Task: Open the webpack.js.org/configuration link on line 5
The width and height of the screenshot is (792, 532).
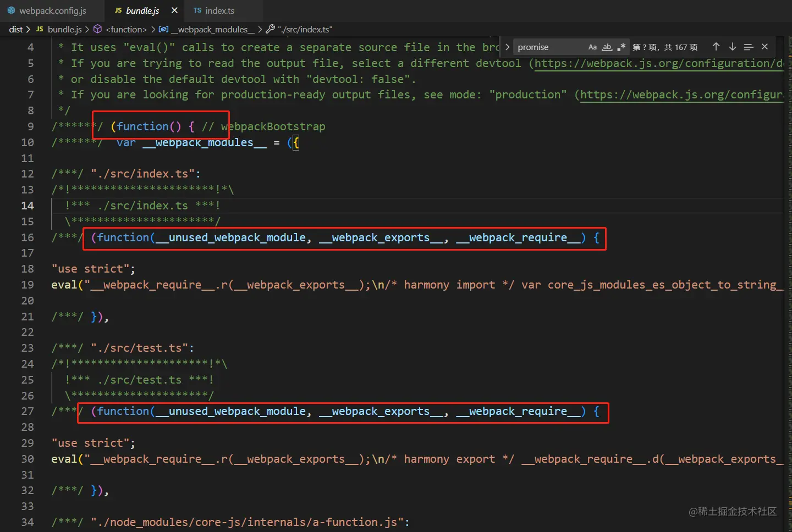Action: 659,63
